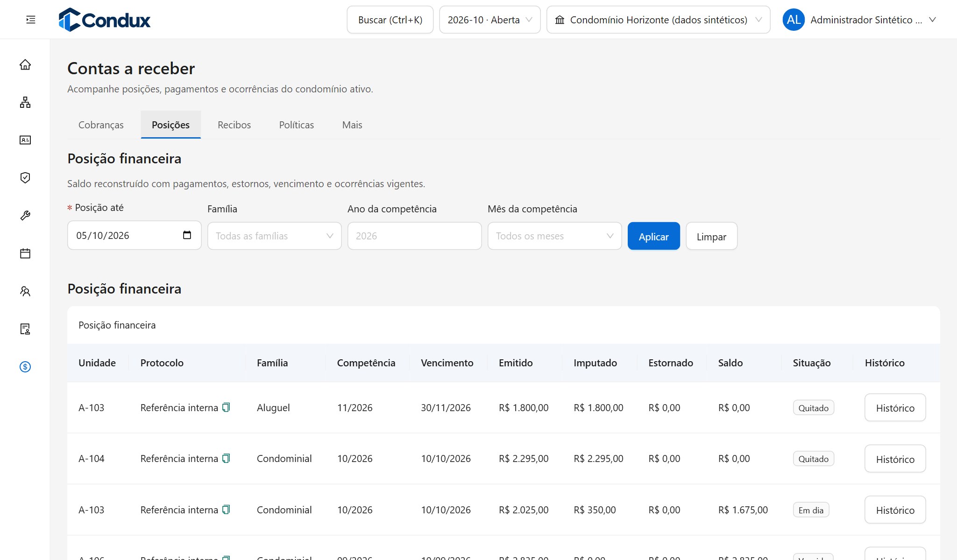Switch to the Cobranças tab

(x=101, y=125)
